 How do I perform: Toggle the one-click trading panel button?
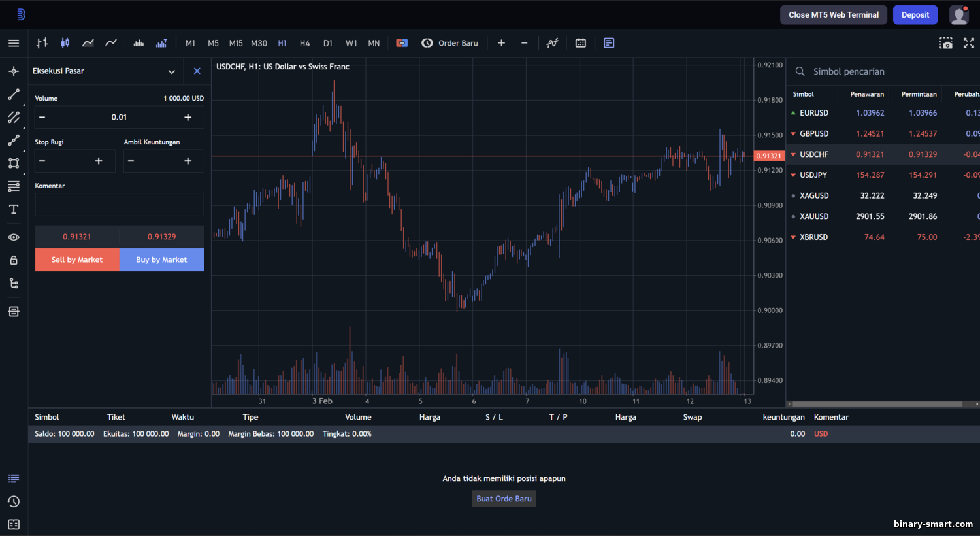(402, 43)
